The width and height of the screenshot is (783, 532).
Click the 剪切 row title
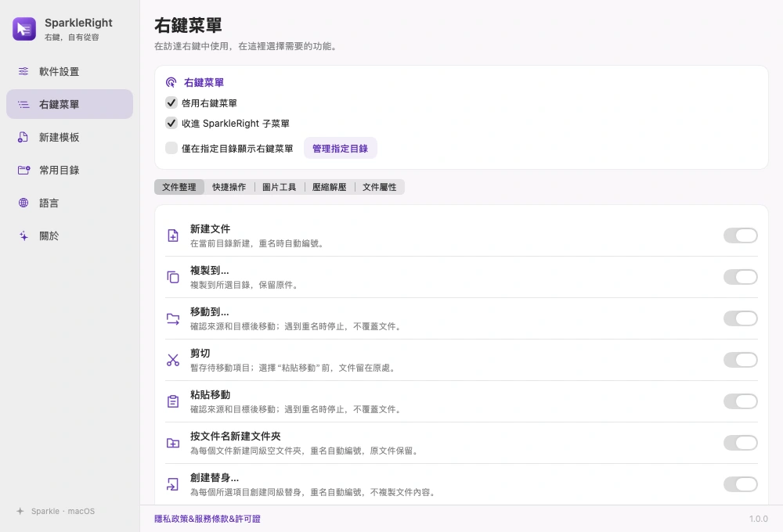point(200,353)
